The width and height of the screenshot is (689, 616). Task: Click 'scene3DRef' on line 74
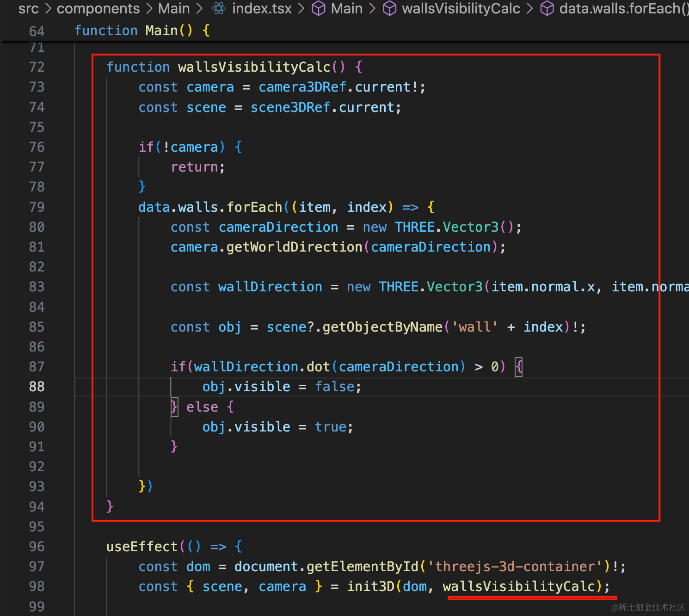290,107
